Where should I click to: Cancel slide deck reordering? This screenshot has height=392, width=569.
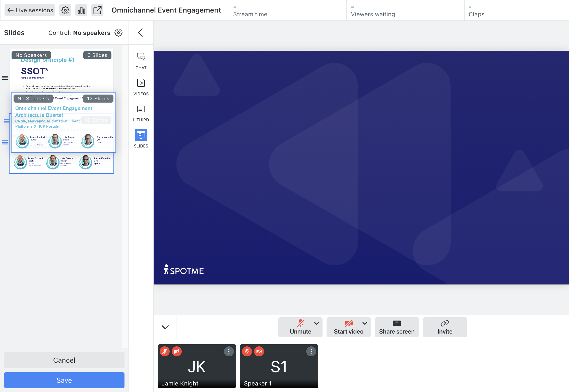point(64,360)
